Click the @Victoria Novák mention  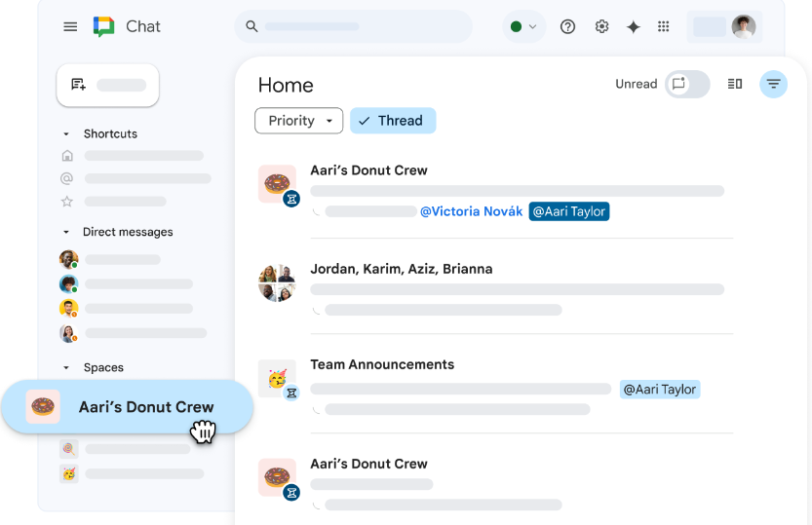tap(471, 211)
